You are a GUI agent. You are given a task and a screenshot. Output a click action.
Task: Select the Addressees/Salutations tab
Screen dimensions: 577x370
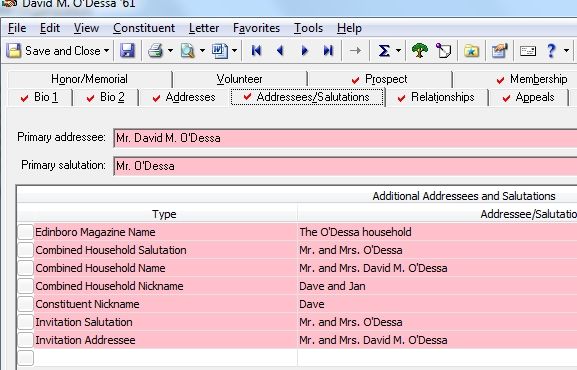307,97
